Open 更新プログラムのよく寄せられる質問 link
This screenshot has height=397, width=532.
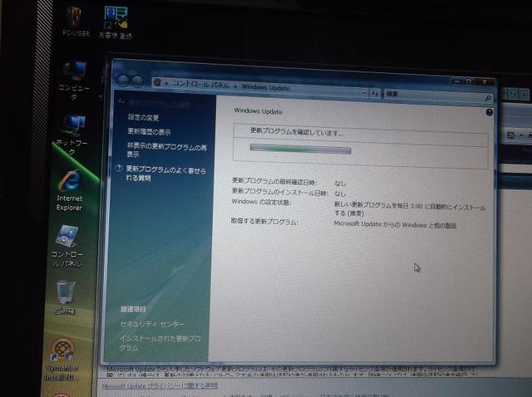coord(166,174)
